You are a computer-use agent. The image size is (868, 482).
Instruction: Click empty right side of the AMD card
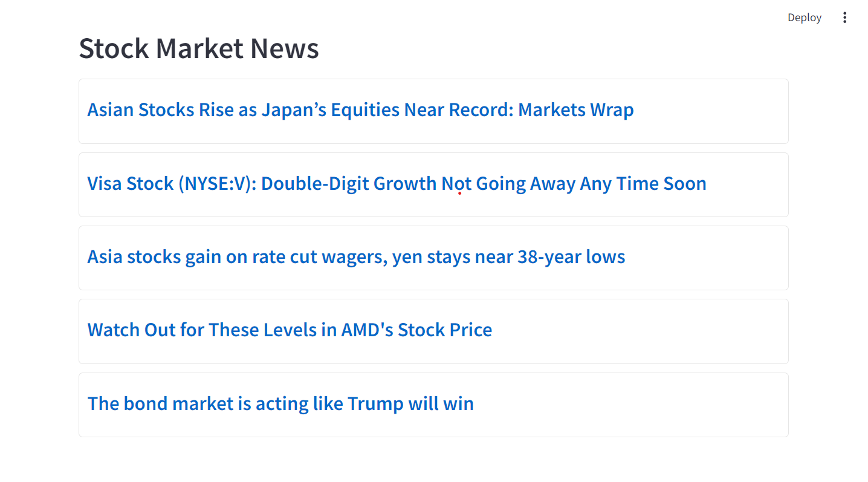pos(641,331)
